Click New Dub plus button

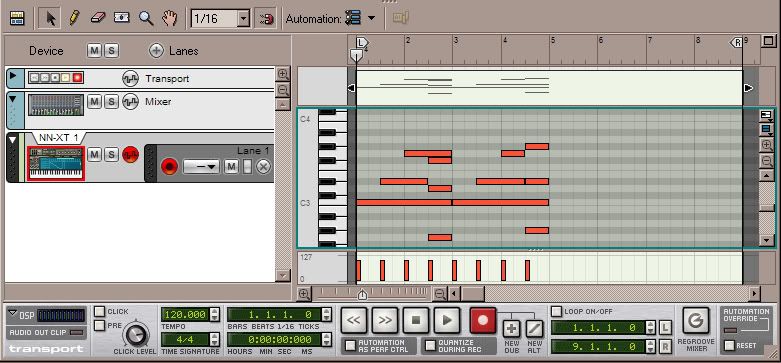[512, 329]
